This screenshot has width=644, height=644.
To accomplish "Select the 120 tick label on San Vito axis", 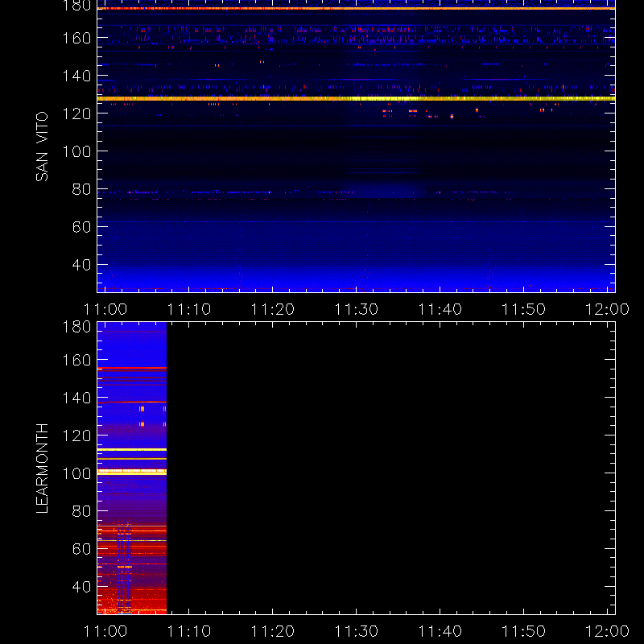I will point(76,114).
